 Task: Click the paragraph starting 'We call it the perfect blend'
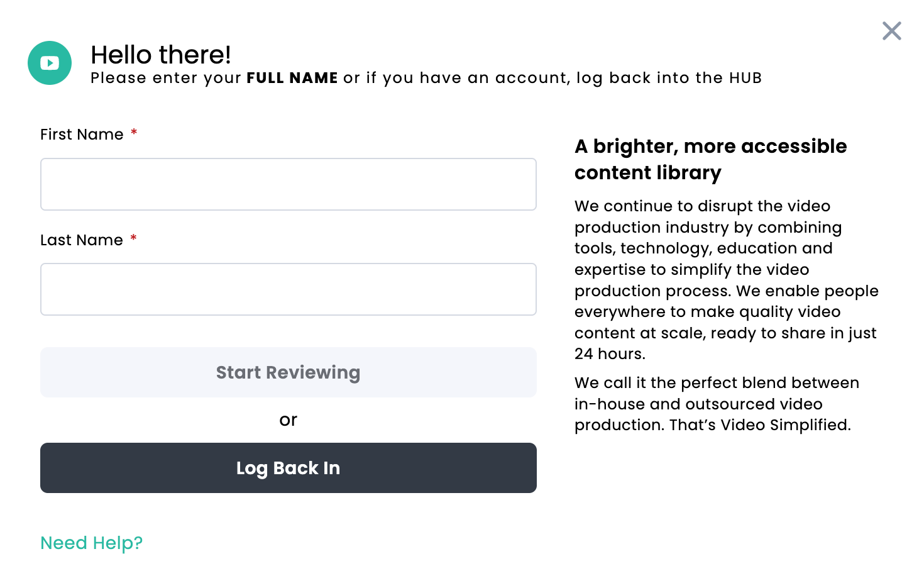point(717,404)
